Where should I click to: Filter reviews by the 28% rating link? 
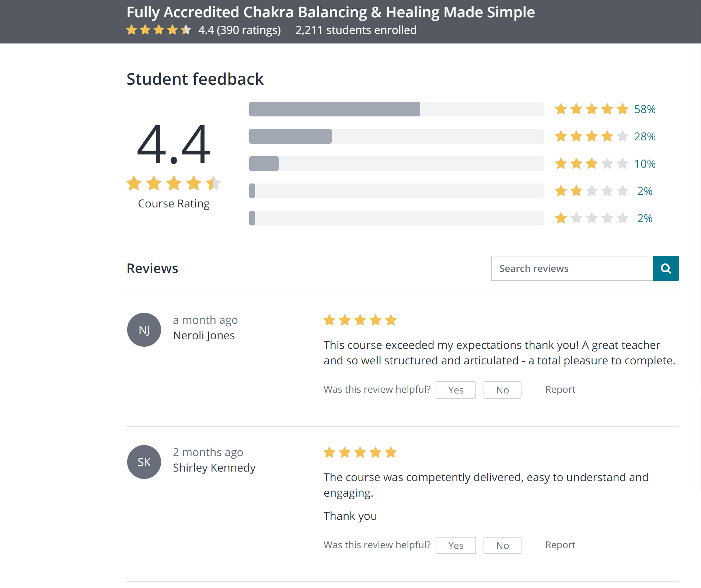645,136
